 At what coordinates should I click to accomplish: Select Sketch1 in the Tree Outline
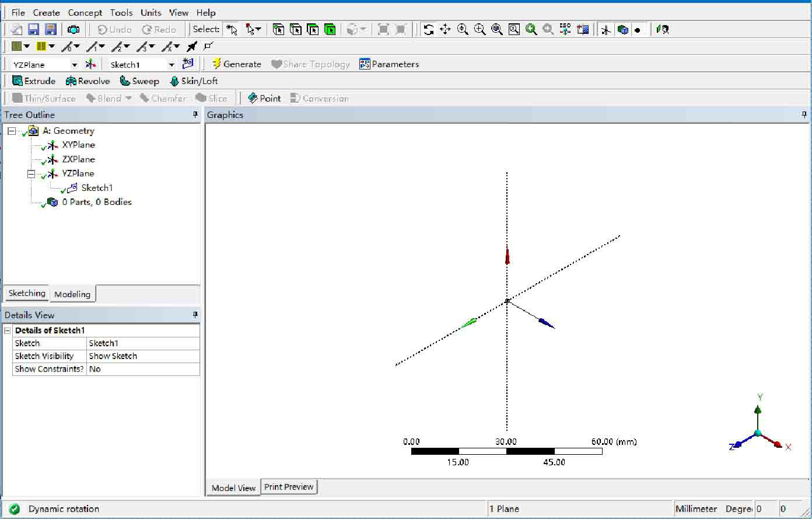(97, 187)
